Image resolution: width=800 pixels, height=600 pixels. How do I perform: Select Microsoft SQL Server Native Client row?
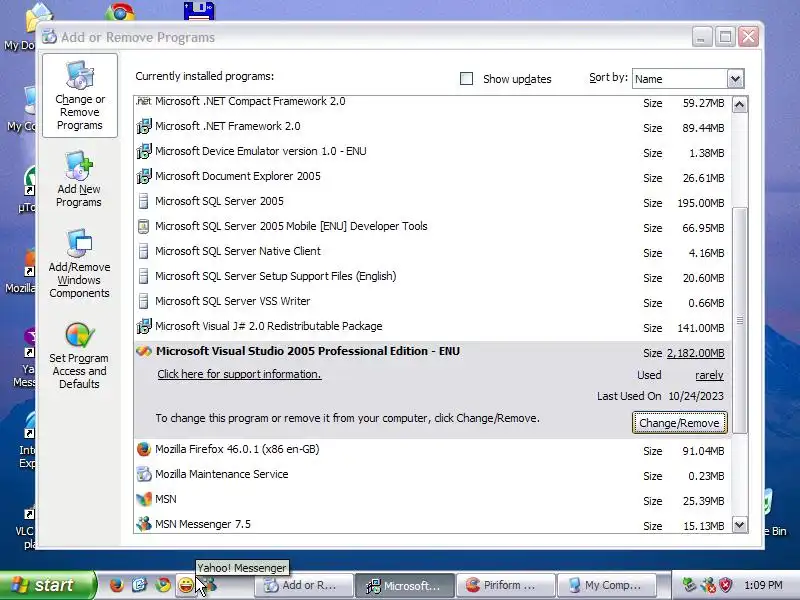(433, 252)
